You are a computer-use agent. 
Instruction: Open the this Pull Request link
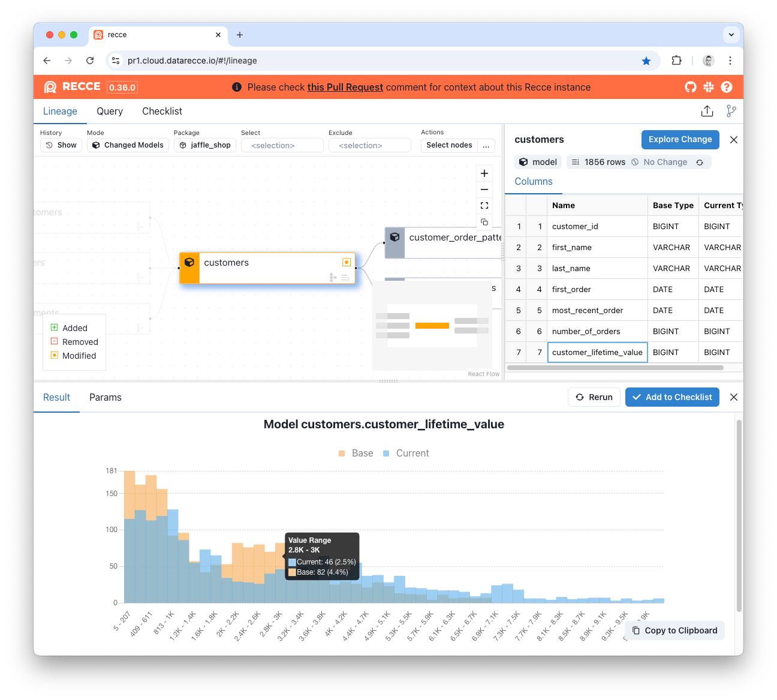point(345,87)
